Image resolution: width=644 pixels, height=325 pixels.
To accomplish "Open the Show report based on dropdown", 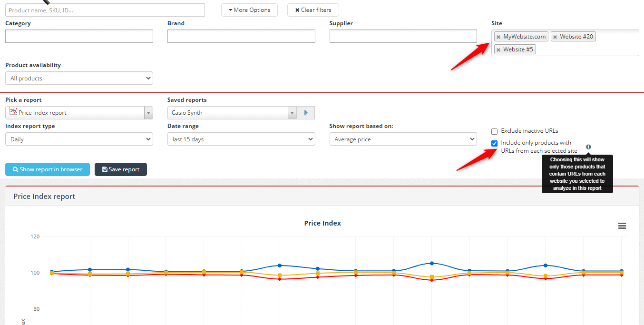I will click(x=403, y=139).
